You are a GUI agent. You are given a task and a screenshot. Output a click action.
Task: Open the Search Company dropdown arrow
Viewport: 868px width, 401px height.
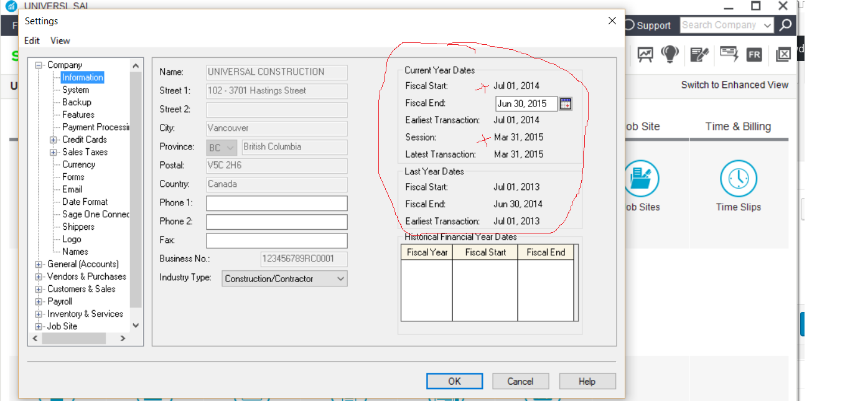pyautogui.click(x=767, y=26)
